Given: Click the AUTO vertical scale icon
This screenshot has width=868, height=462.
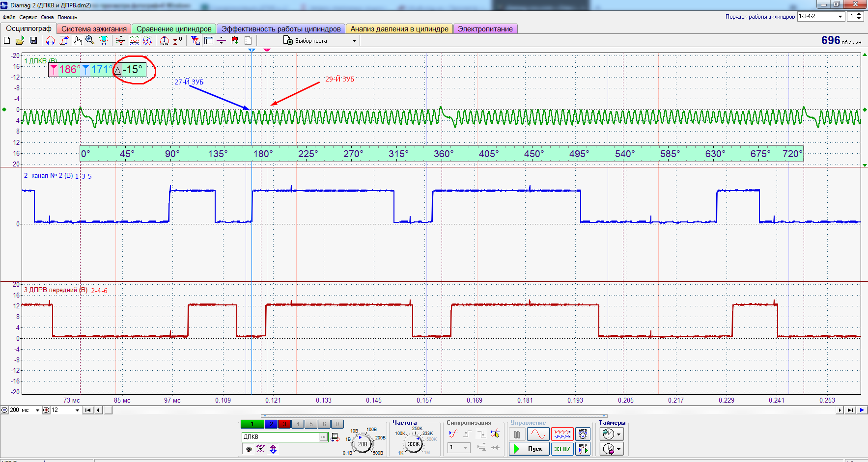Looking at the screenshot, I should tap(165, 40).
